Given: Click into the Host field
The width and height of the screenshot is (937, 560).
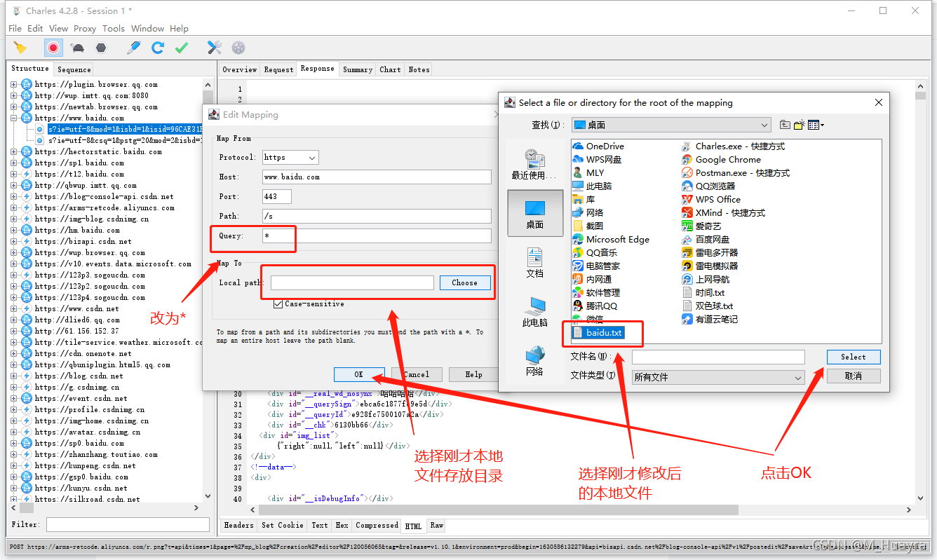Looking at the screenshot, I should pos(377,177).
